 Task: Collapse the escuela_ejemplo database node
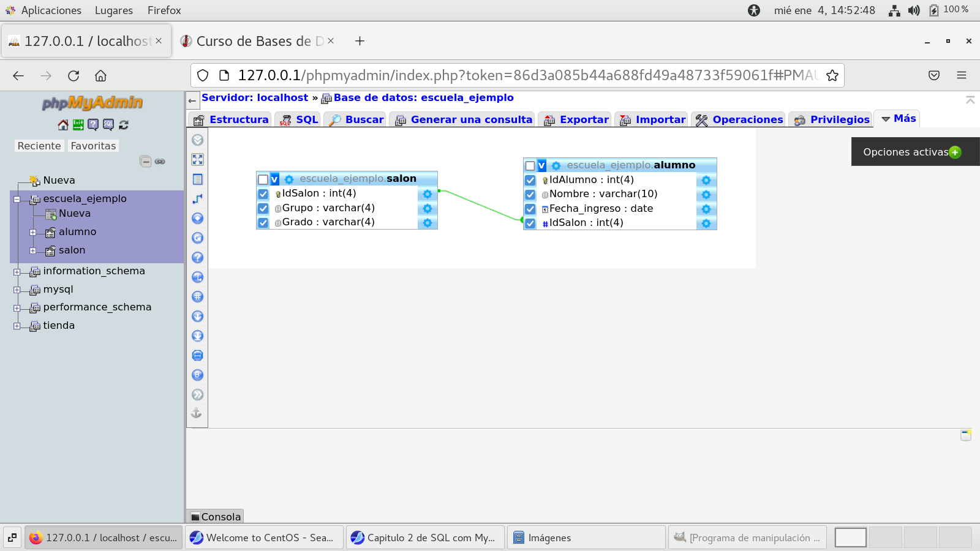tap(17, 200)
